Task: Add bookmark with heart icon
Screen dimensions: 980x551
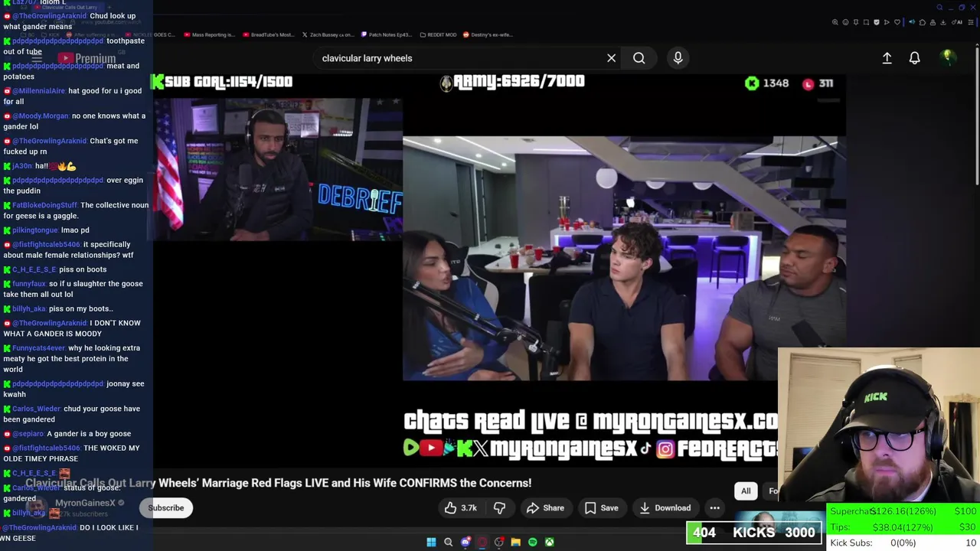Action: [899, 22]
